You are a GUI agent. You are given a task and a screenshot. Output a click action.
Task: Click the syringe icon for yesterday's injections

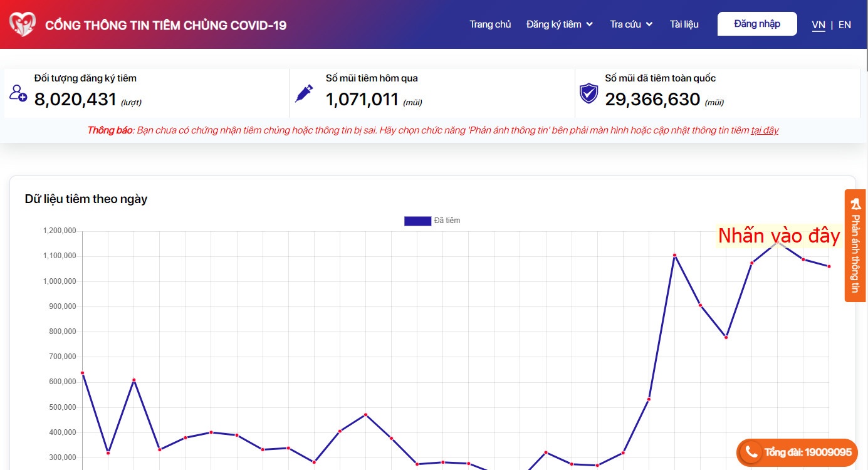click(304, 94)
